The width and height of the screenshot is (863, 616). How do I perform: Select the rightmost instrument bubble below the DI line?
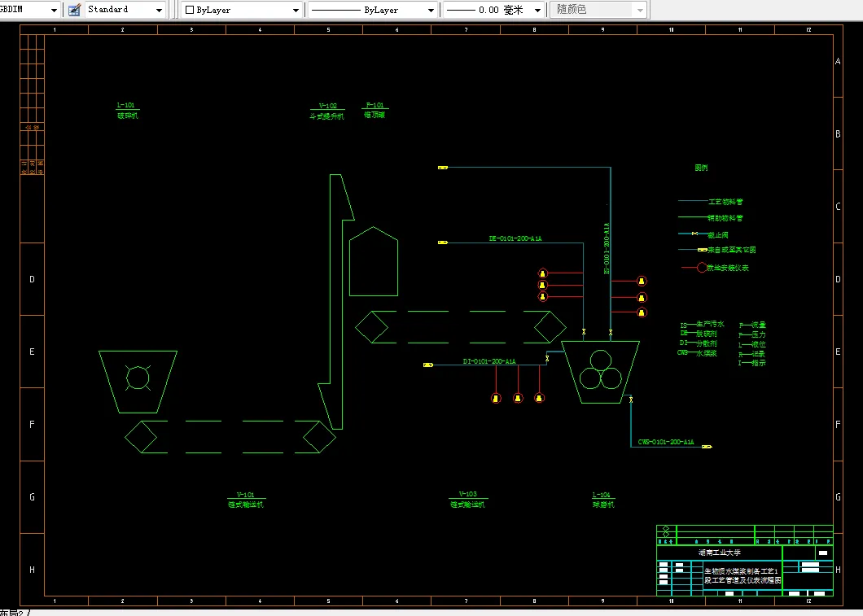coord(539,398)
